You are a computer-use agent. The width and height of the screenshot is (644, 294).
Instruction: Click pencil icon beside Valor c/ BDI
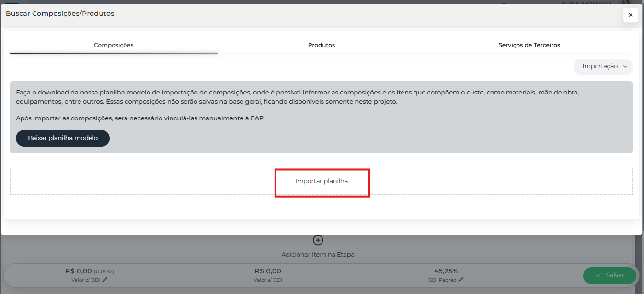click(x=105, y=280)
